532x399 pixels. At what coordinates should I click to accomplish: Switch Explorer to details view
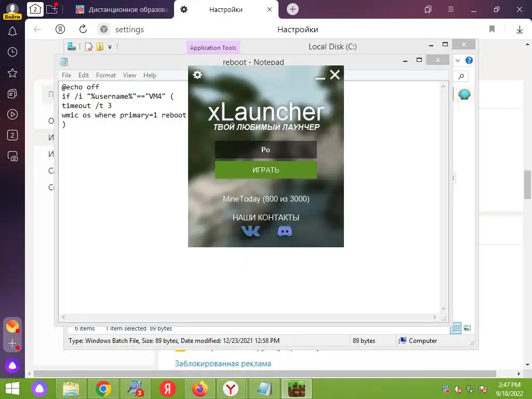(x=456, y=328)
